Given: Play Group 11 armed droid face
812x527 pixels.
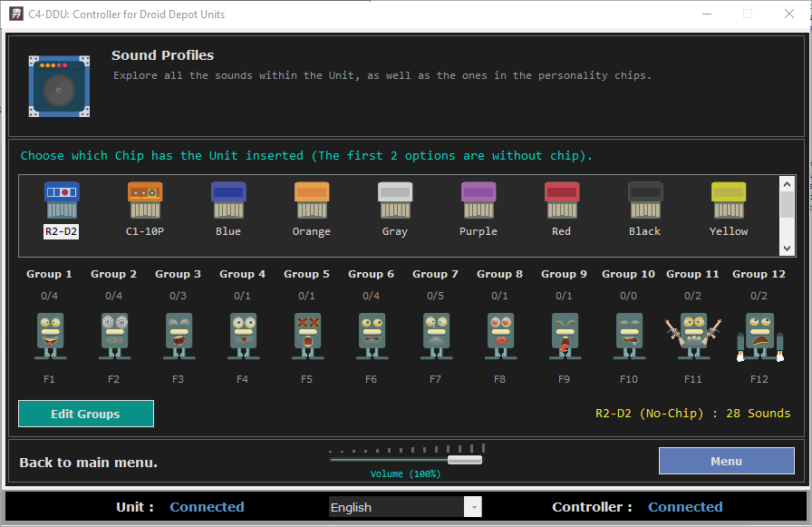Looking at the screenshot, I should click(x=693, y=336).
